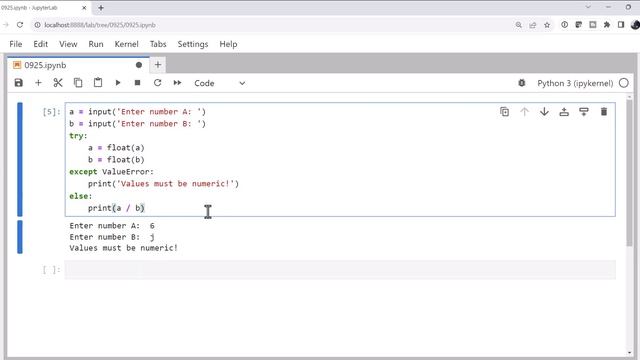Copy the selected cell in the toolbar

click(x=78, y=83)
